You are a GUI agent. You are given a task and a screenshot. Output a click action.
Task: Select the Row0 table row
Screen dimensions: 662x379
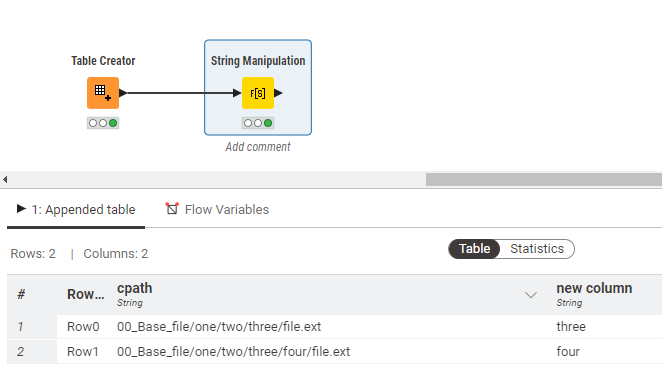coord(334,326)
